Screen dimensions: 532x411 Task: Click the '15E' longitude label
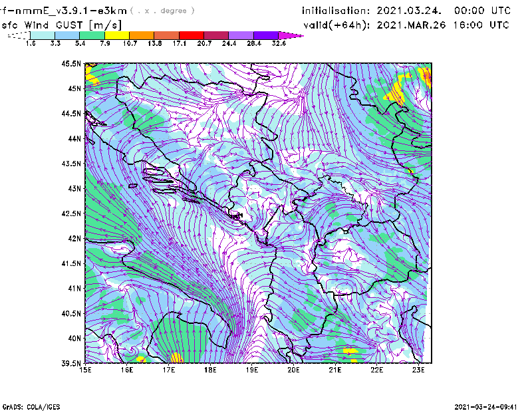point(85,370)
